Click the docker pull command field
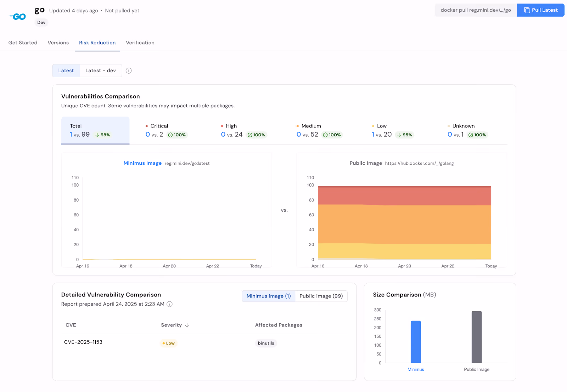The image size is (567, 392). tap(476, 10)
